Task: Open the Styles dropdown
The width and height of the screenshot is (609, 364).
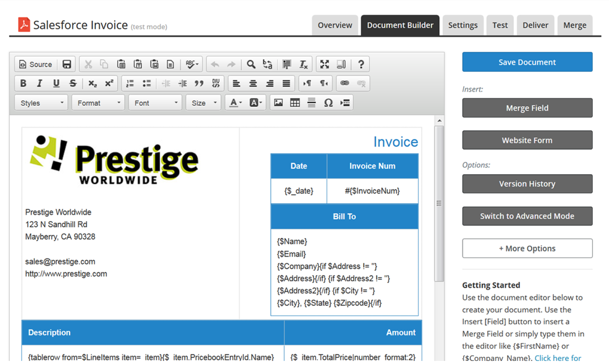Action: coord(41,103)
